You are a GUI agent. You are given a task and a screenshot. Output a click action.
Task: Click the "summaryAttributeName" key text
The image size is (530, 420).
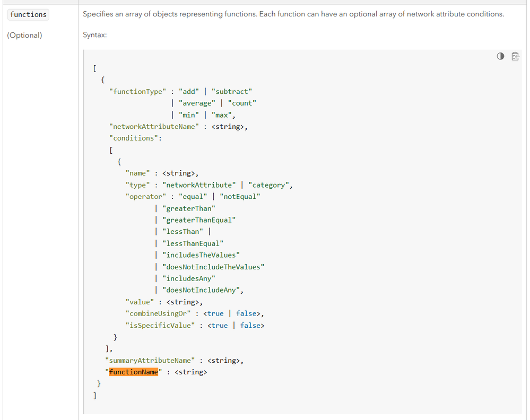click(x=150, y=360)
